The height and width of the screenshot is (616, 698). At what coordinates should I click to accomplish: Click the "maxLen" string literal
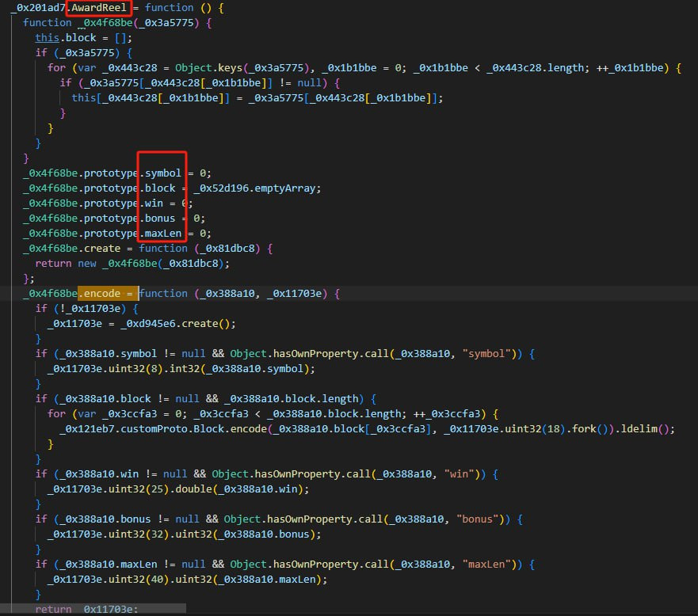[486, 565]
